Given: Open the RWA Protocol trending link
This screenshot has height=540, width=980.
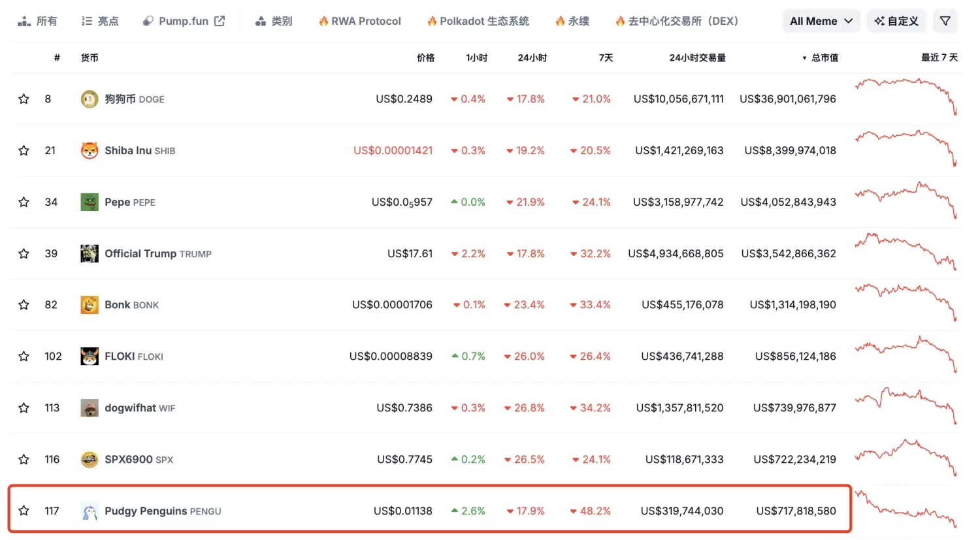Looking at the screenshot, I should (359, 20).
